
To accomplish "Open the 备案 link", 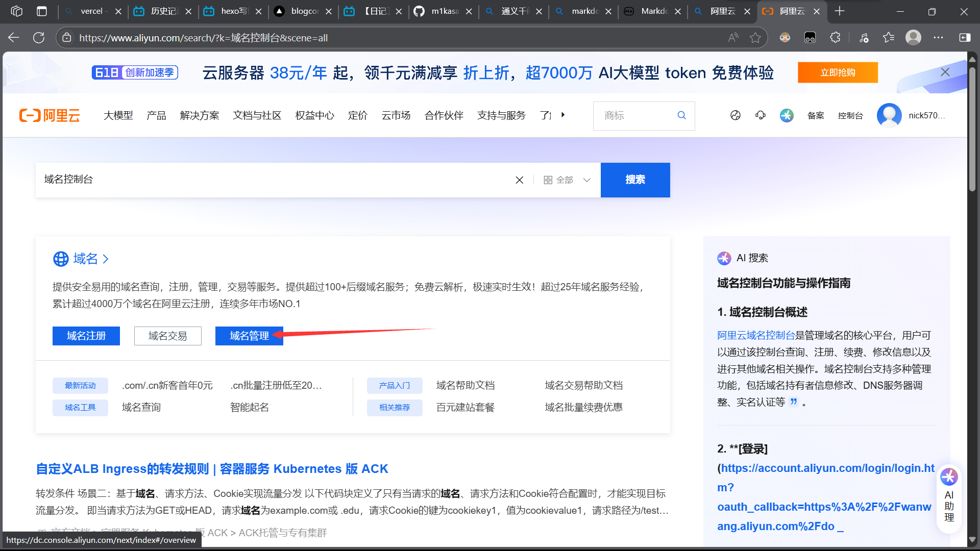I will click(x=816, y=115).
